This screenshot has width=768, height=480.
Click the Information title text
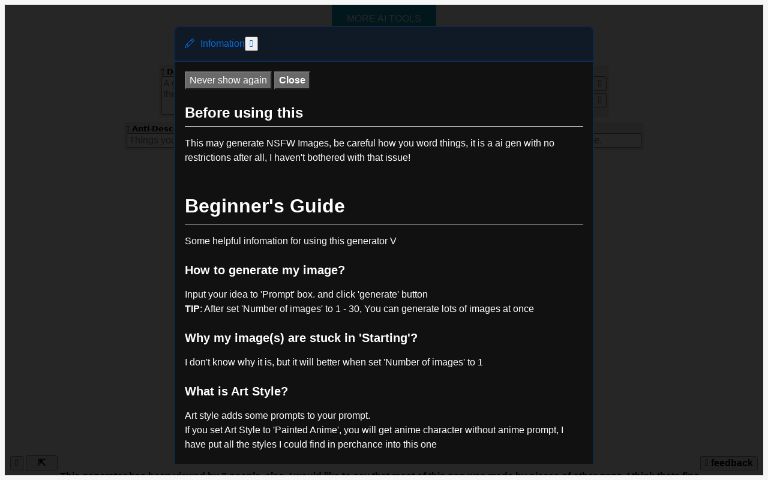(221, 44)
